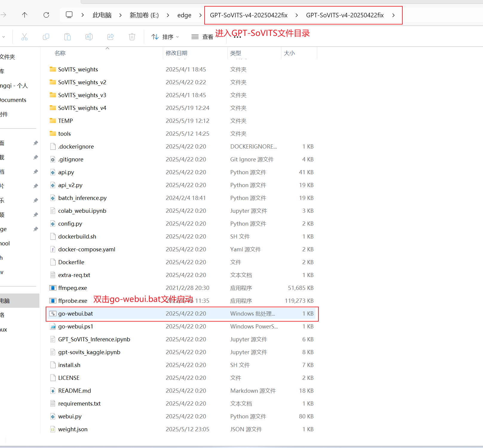
Task: Select the LICENSE file
Action: pos(69,378)
